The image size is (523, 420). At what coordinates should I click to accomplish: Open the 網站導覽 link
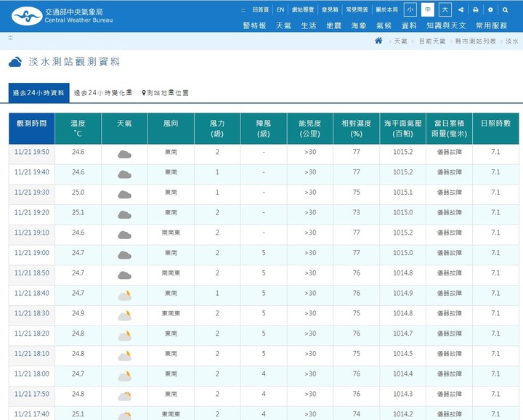pyautogui.click(x=303, y=9)
